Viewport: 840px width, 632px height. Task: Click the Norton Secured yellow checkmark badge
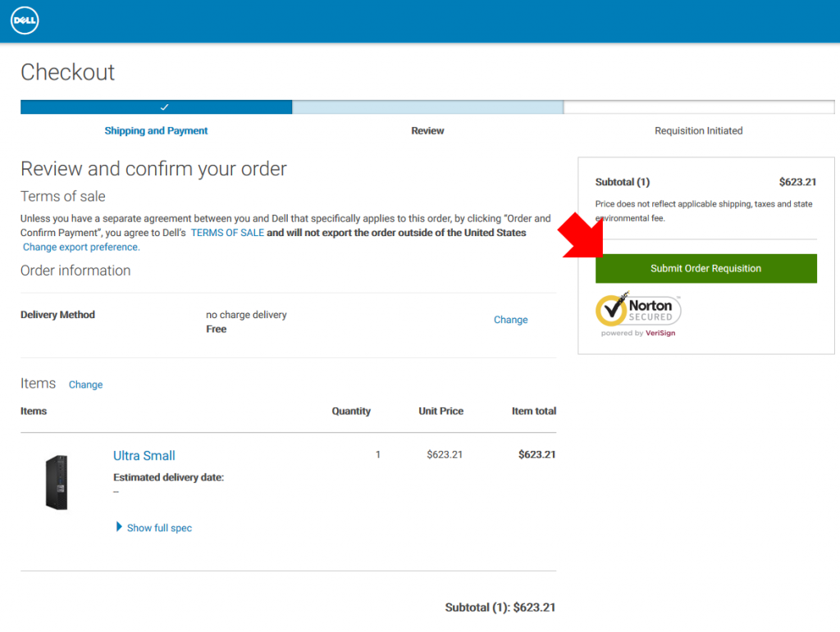tap(612, 309)
